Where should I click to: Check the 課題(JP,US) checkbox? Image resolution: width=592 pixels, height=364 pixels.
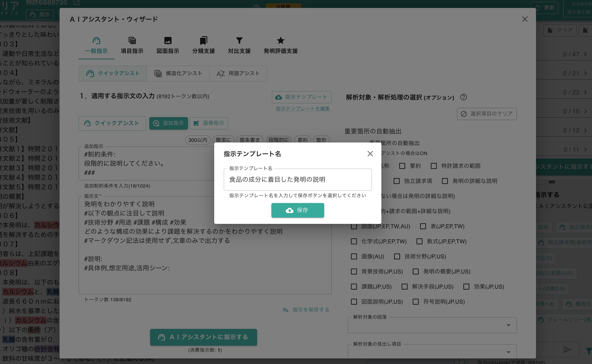[x=354, y=286]
